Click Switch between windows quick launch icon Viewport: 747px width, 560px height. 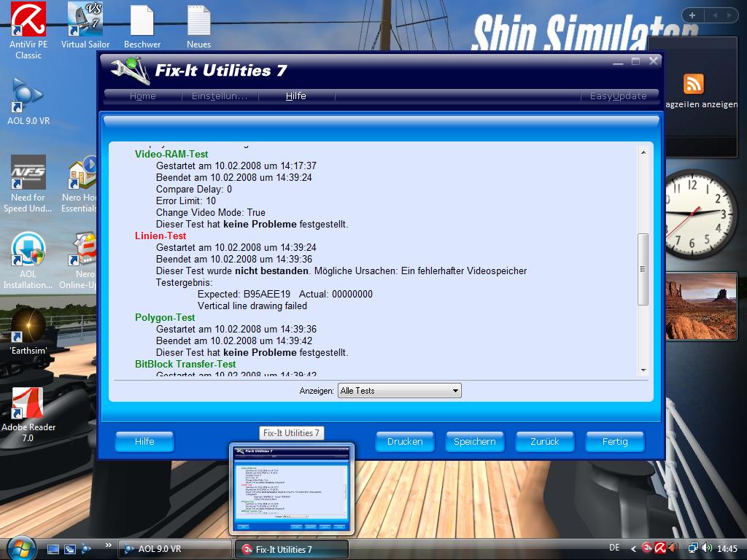click(70, 549)
